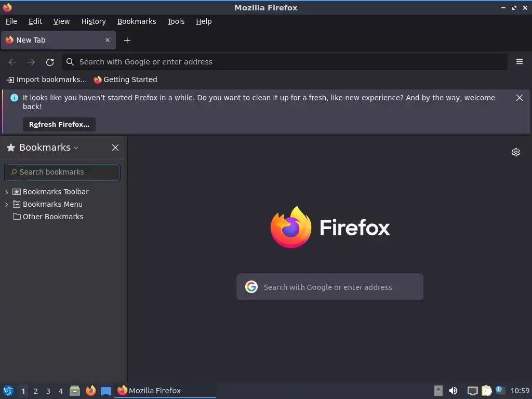Image resolution: width=532 pixels, height=399 pixels.
Task: Launch file manager from taskbar
Action: point(75,391)
